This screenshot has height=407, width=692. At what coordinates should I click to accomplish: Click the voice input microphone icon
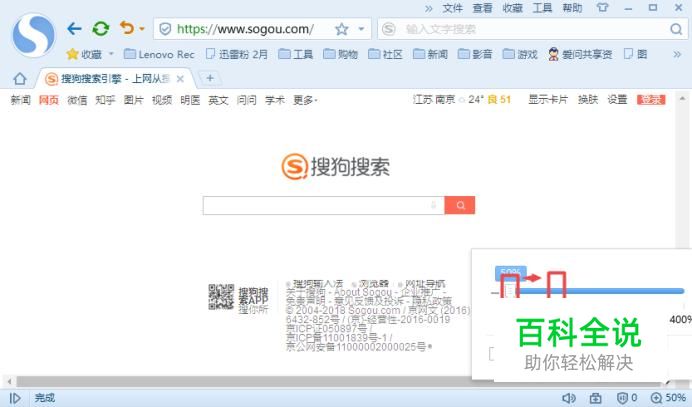coord(433,205)
